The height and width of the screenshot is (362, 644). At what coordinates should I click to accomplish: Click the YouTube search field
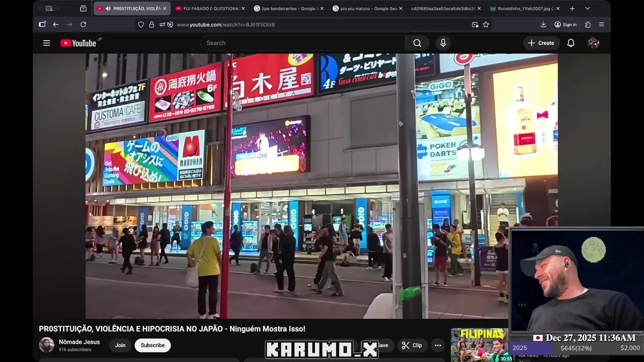[303, 43]
